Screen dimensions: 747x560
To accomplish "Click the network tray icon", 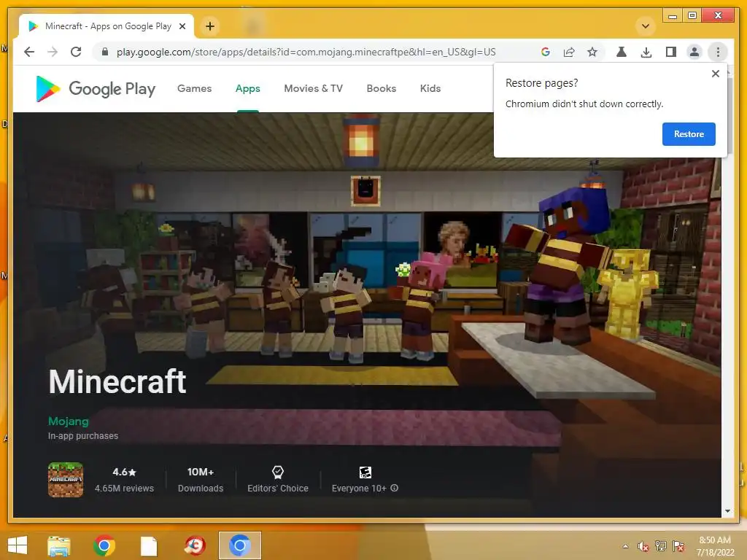I will pos(661,546).
